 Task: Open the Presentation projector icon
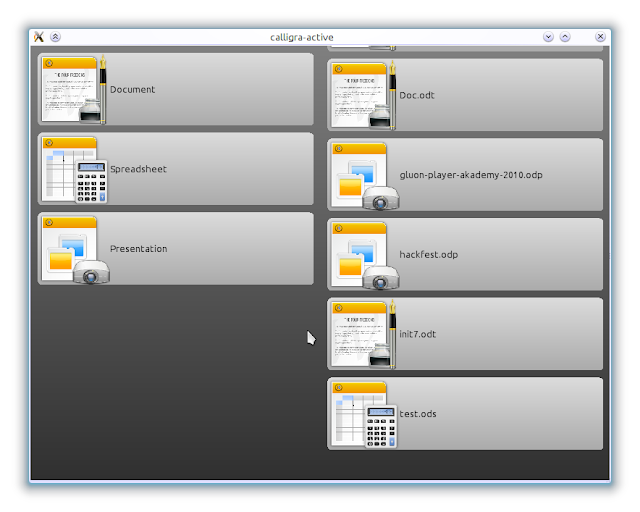(76, 250)
